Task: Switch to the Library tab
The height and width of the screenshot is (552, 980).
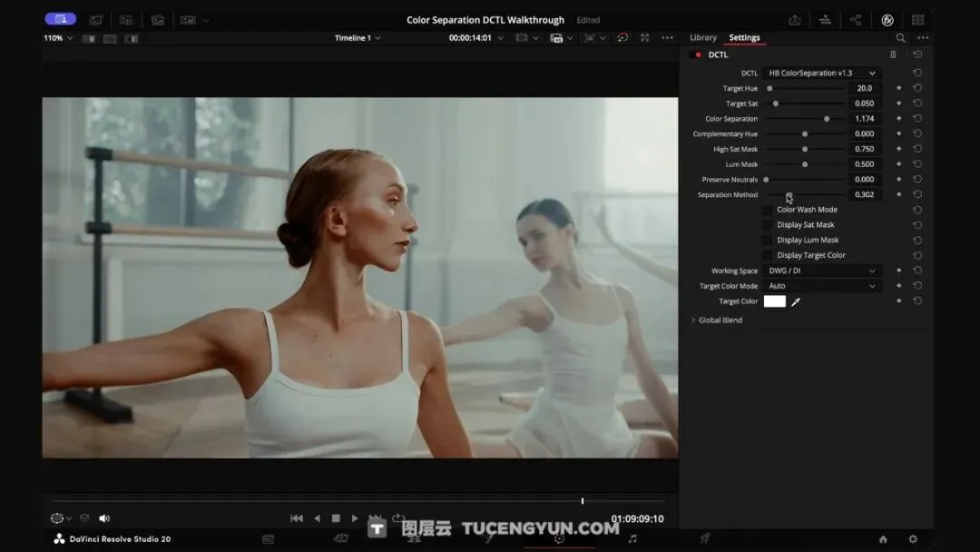Action: (702, 38)
